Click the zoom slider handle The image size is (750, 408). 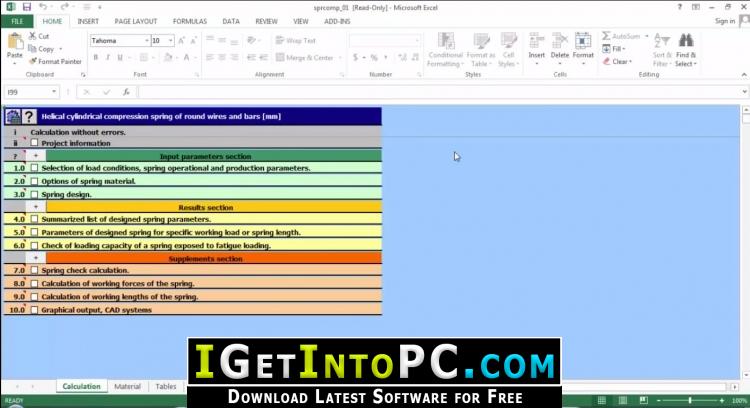click(690, 400)
